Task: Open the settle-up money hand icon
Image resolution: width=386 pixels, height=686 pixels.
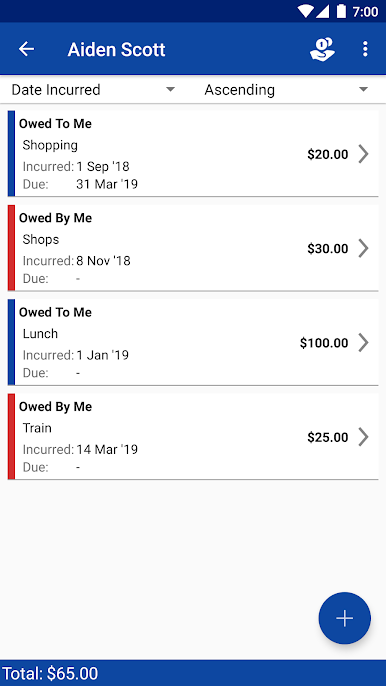Action: (322, 49)
